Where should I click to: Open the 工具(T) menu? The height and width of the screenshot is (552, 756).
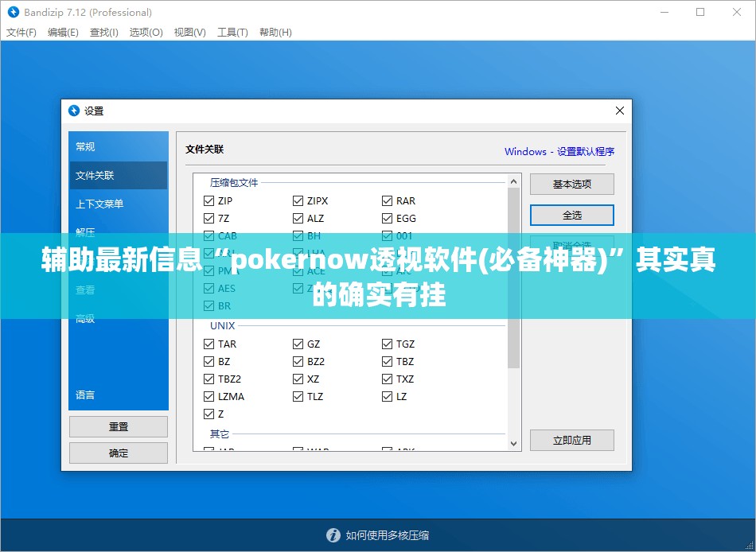click(232, 33)
